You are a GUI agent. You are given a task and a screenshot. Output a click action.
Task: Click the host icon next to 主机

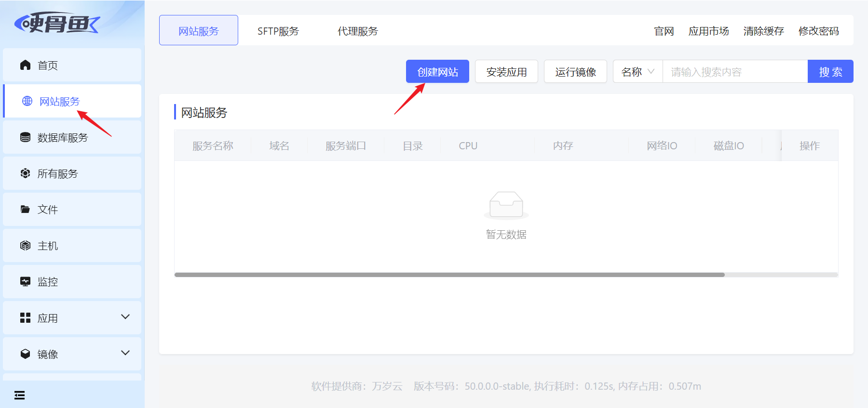(x=26, y=246)
